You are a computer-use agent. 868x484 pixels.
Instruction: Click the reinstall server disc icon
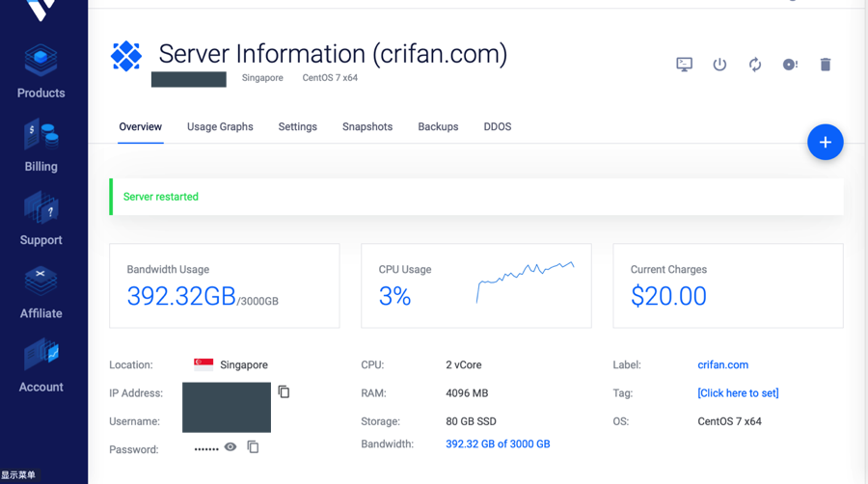tap(790, 65)
